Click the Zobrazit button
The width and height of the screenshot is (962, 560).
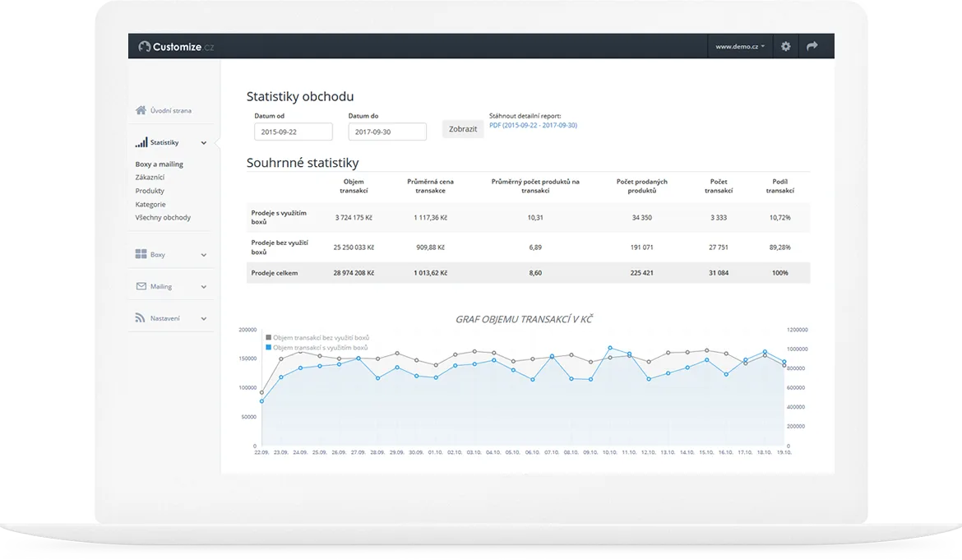pyautogui.click(x=463, y=129)
